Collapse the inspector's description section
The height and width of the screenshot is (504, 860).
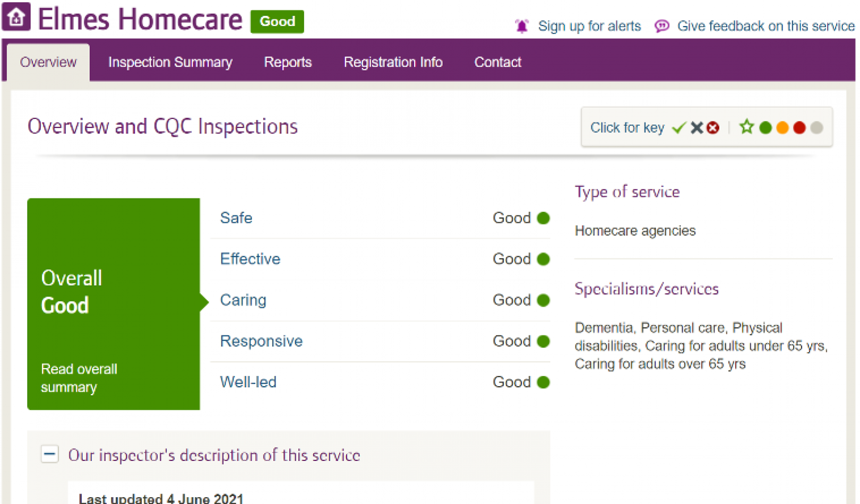tap(50, 454)
